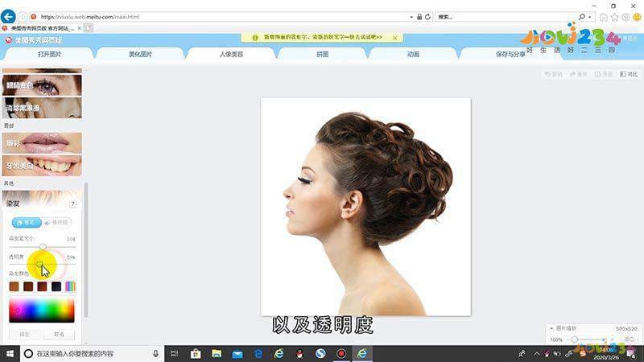Click the woman portrait on the canvas
The image size is (644, 362).
[x=365, y=207]
